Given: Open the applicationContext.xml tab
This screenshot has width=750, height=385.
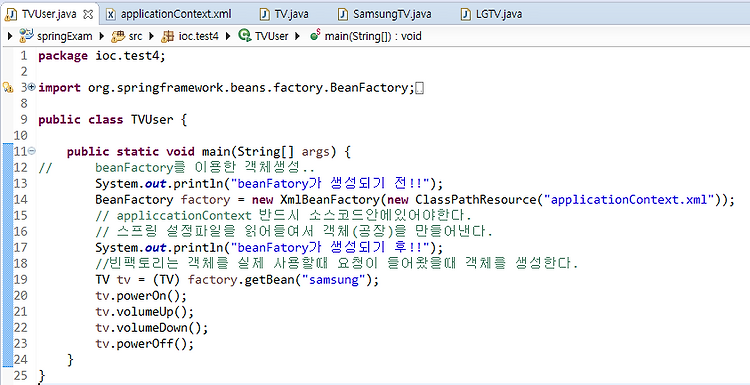Looking at the screenshot, I should coord(176,14).
